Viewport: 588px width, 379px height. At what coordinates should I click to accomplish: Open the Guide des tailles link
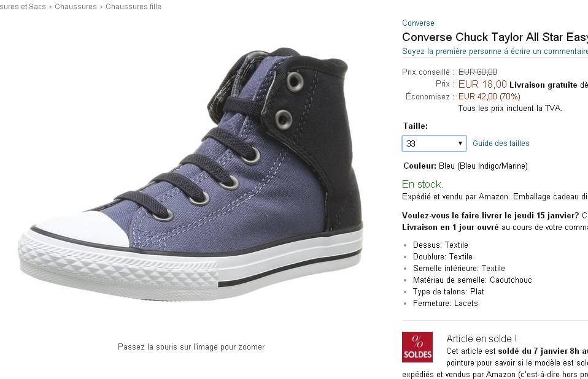click(x=501, y=144)
